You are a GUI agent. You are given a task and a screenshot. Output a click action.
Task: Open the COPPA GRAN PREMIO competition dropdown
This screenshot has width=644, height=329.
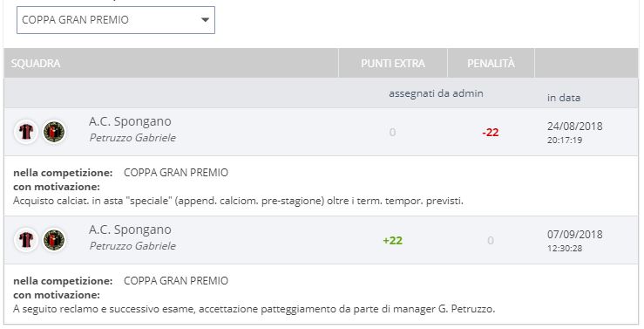coord(115,20)
